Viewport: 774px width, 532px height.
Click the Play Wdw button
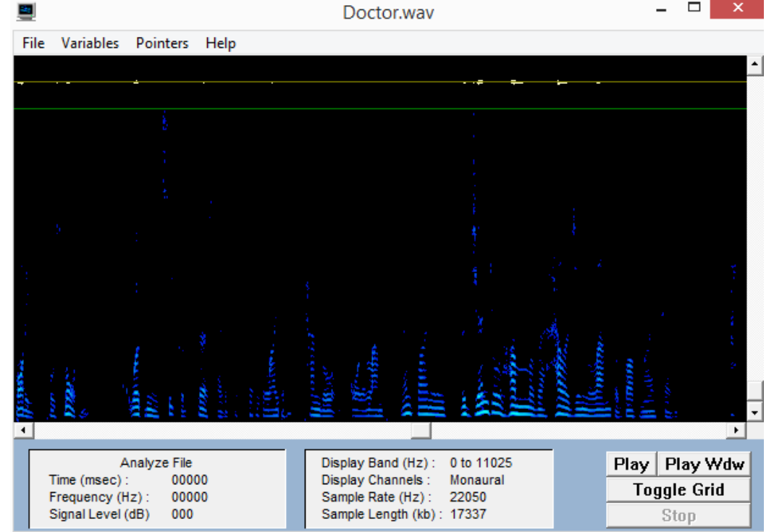coord(704,465)
